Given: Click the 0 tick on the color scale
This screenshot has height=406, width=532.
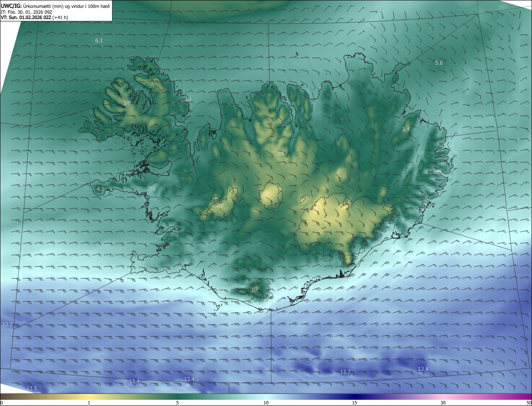Looking at the screenshot, I should tap(2, 403).
